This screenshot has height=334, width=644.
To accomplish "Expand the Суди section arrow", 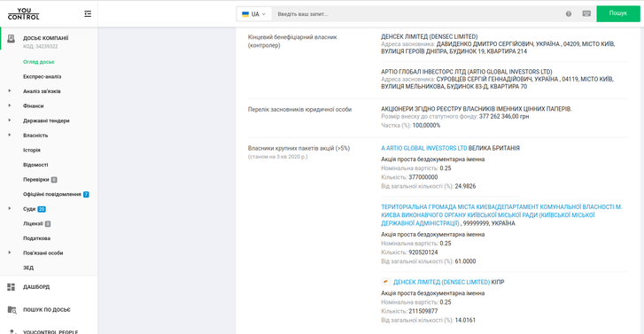I will point(10,209).
